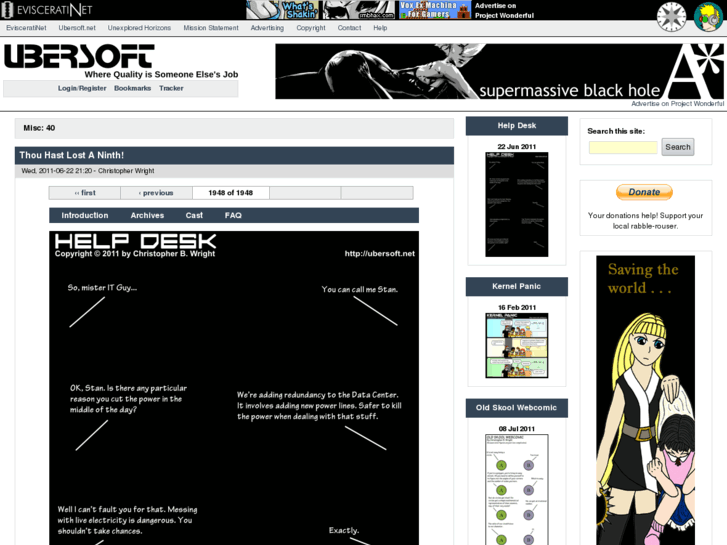Open the Mission Statement page
The height and width of the screenshot is (545, 727).
[x=211, y=28]
